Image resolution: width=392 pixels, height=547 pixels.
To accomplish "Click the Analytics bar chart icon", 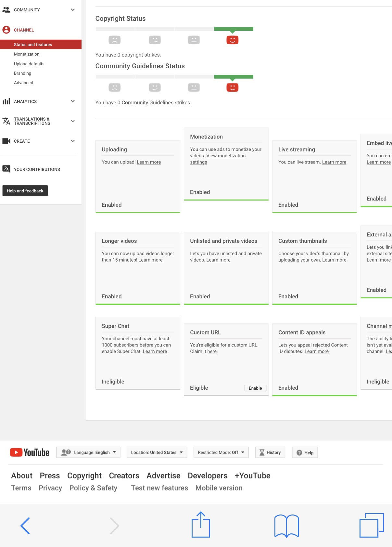I will point(6,101).
